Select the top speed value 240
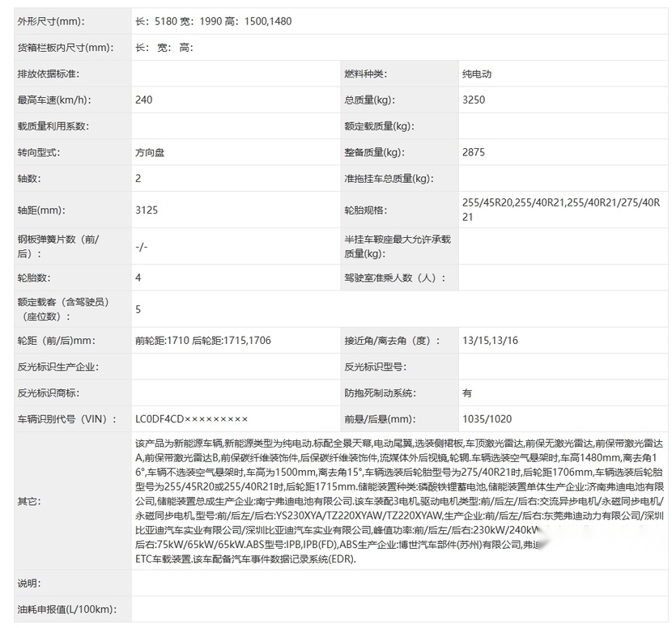 [143, 100]
